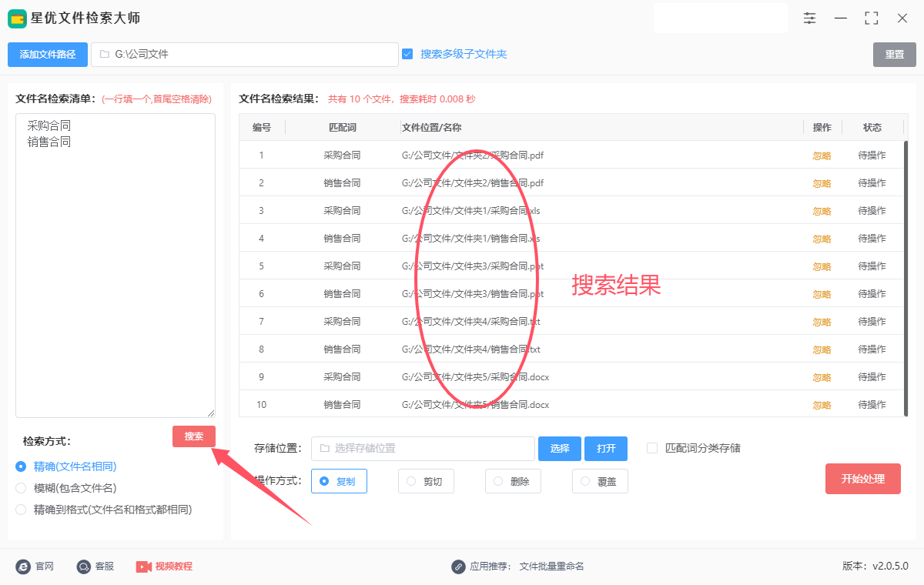
Task: Click the 添加文件路径 button
Action: [x=48, y=55]
